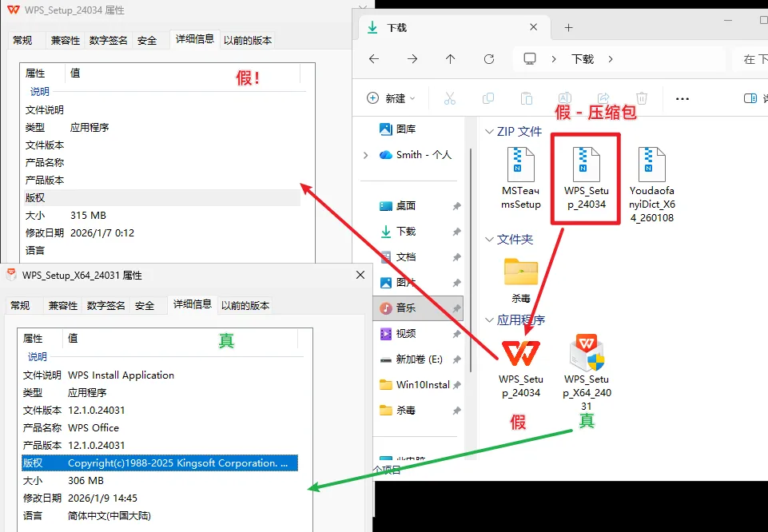Close the 下载 explorer tab
The height and width of the screenshot is (532, 768).
533,27
